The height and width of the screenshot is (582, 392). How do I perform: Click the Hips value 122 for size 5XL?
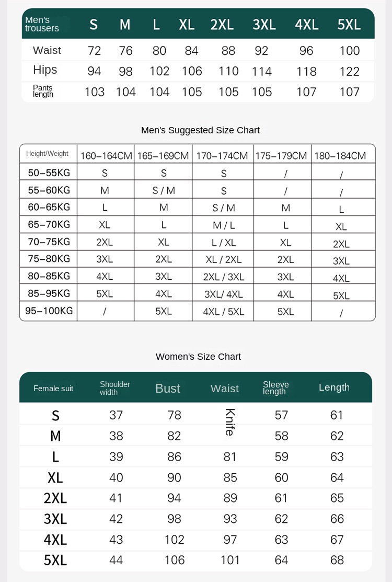click(349, 71)
